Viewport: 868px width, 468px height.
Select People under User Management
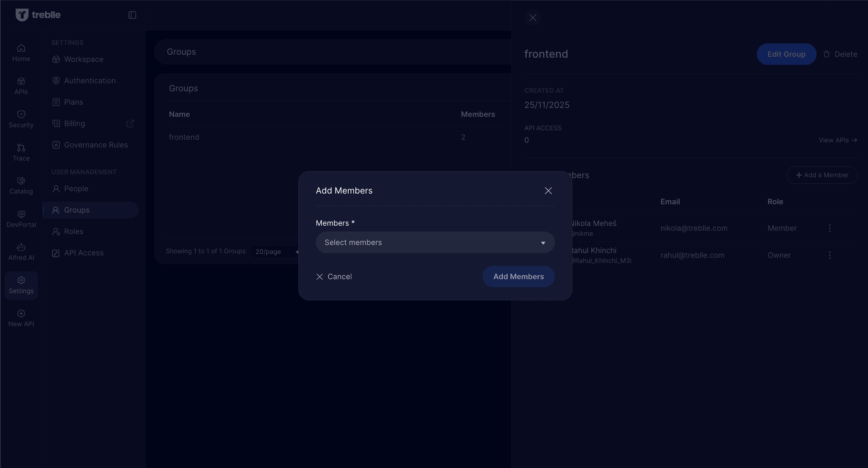coord(76,189)
